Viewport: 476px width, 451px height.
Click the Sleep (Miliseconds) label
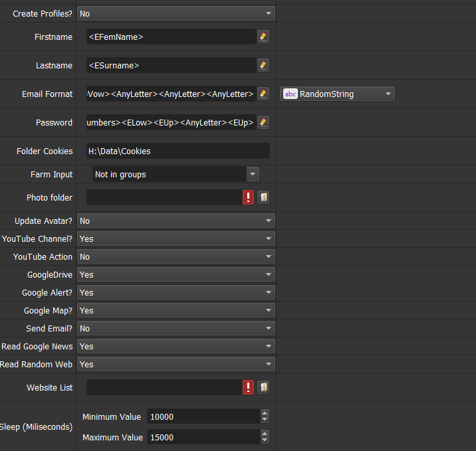36,427
